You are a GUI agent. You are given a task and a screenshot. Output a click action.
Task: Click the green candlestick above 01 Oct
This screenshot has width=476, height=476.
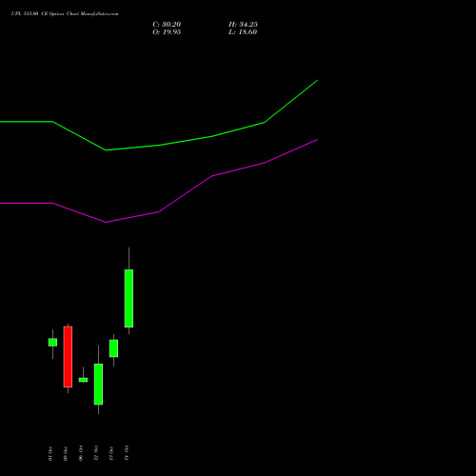click(x=52, y=343)
